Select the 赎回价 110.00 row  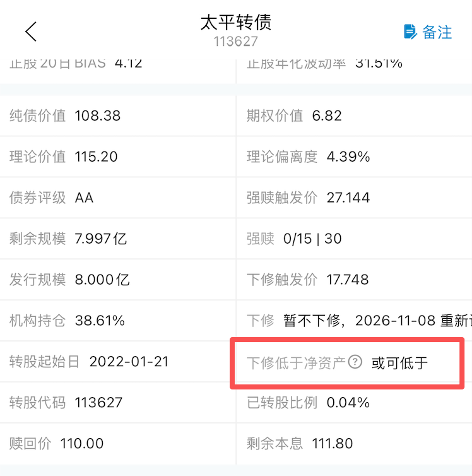click(57, 444)
